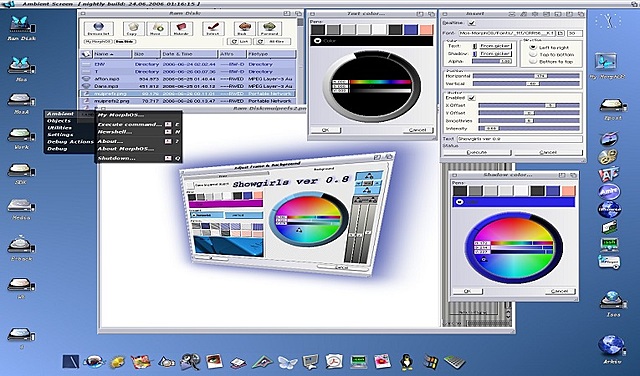Launch the calculator keyboard icon at dock end
Viewport: 640px width, 376px height.
coord(454,362)
